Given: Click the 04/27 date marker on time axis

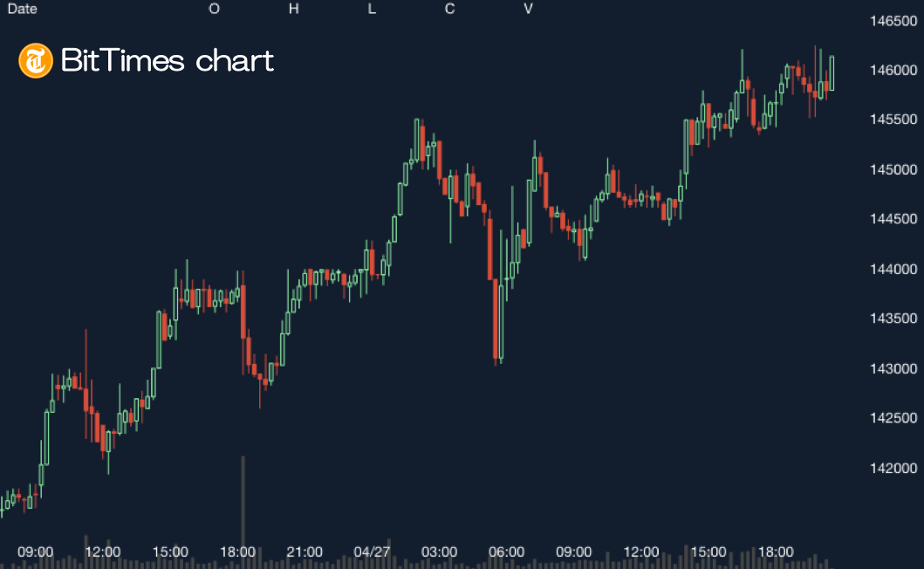Looking at the screenshot, I should [372, 552].
